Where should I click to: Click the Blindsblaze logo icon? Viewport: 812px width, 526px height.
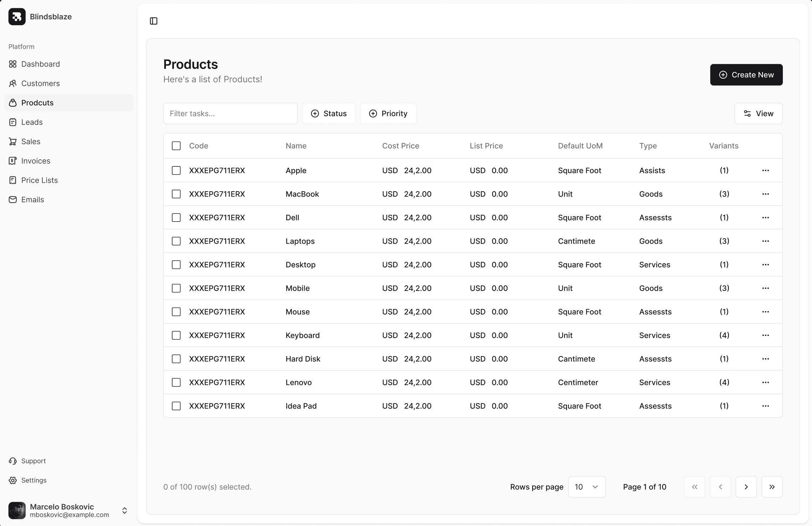point(17,17)
